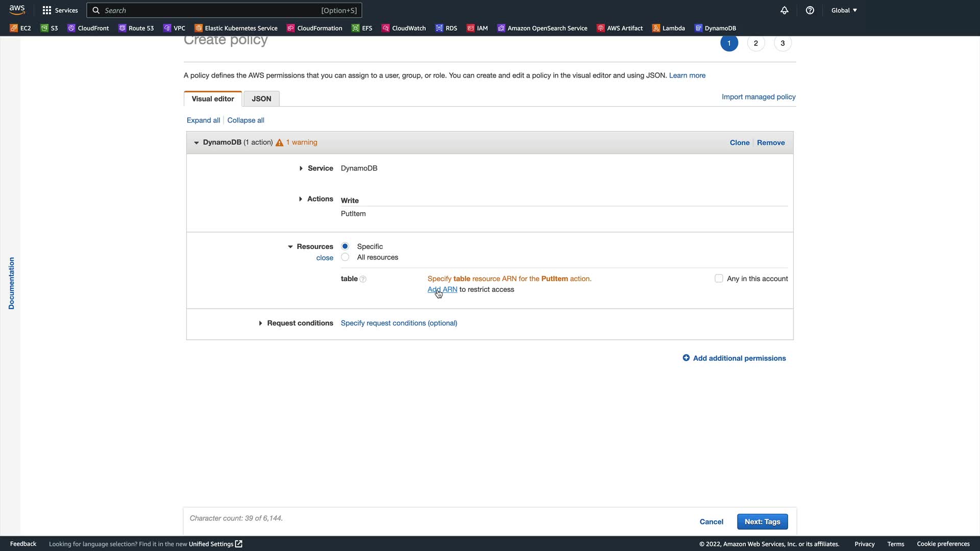
Task: Open the Lambda shortcut icon
Action: [x=656, y=28]
